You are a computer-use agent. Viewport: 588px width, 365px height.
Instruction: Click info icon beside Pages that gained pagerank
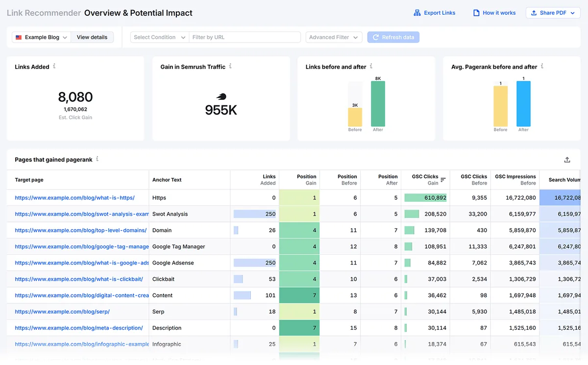(97, 159)
